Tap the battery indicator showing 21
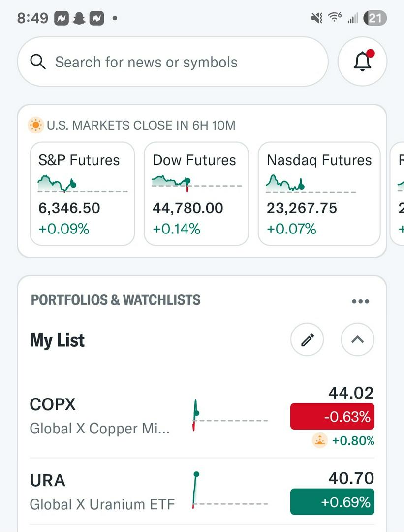This screenshot has width=404, height=532. pyautogui.click(x=375, y=18)
